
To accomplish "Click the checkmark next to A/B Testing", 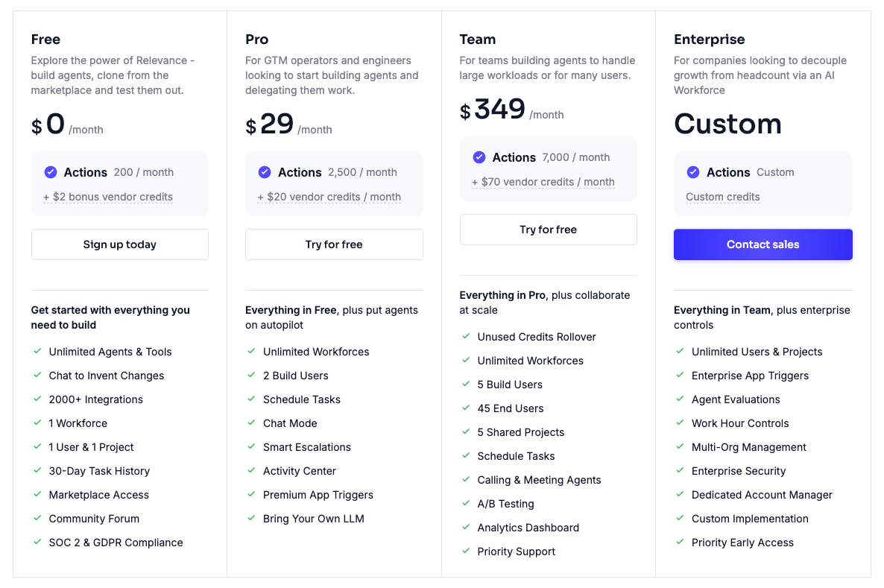I will [x=466, y=504].
